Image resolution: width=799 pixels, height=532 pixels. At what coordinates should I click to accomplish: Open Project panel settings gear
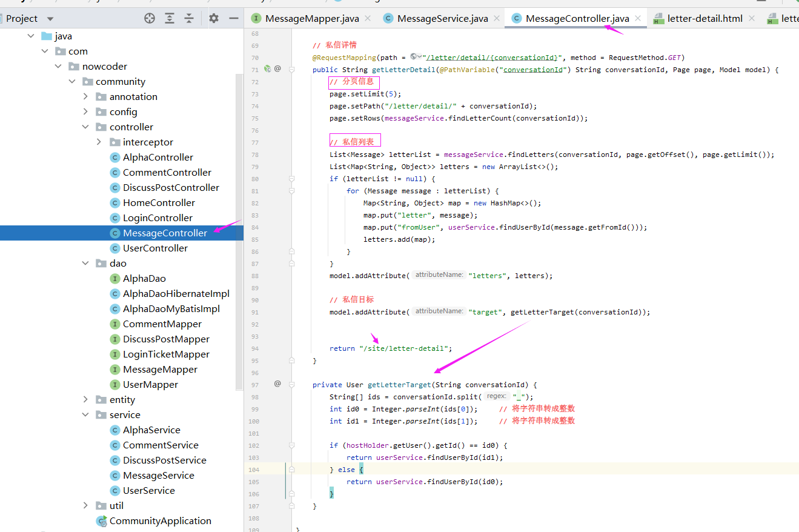(x=214, y=19)
